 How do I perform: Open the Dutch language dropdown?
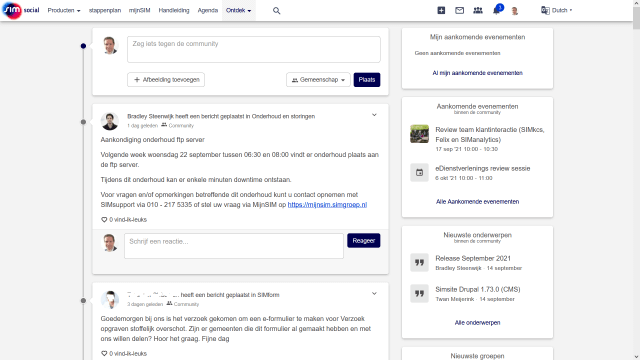(562, 10)
